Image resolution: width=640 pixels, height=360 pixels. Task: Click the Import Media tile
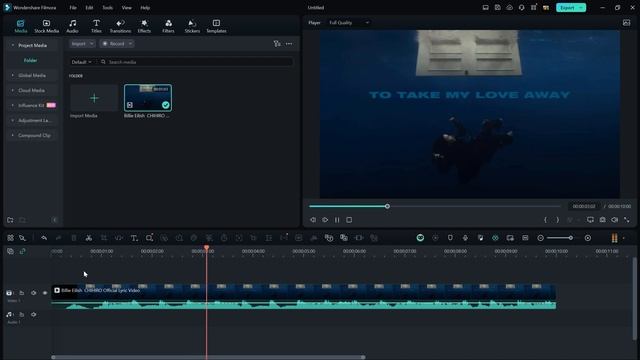[94, 98]
